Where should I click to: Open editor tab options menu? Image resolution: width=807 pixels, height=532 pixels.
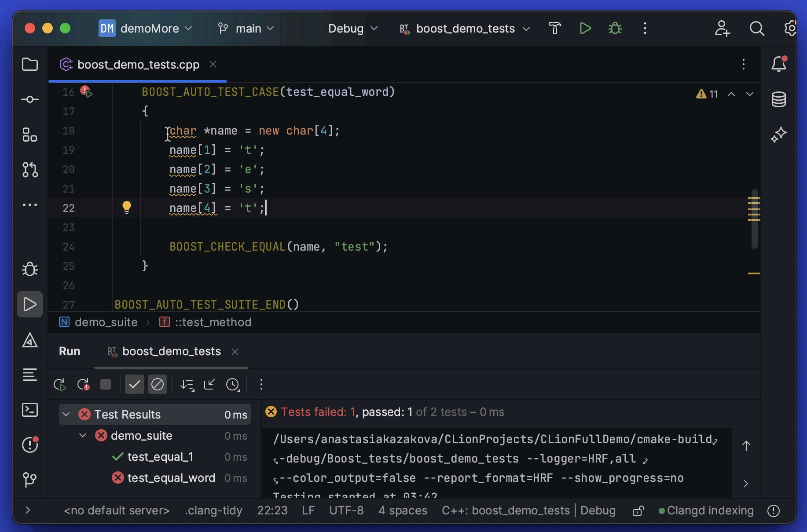tap(744, 65)
